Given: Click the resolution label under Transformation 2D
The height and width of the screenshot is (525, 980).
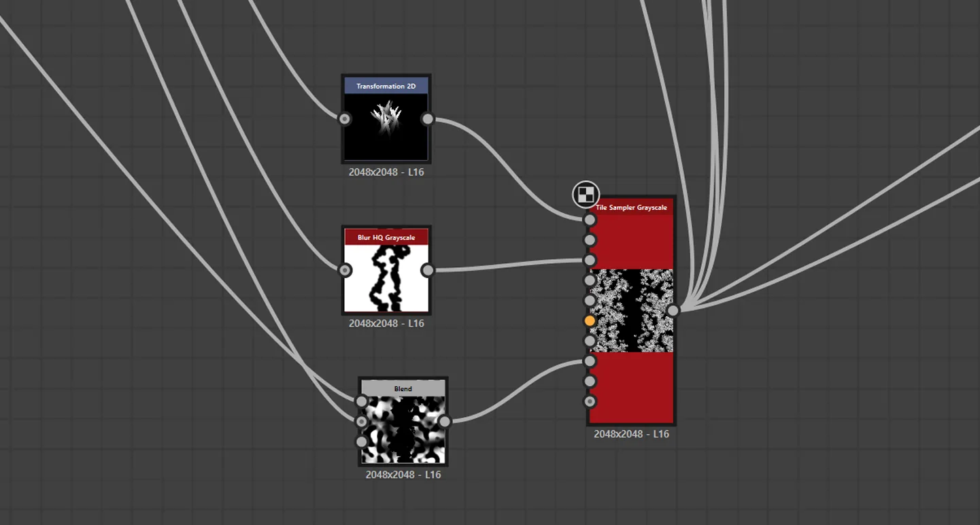Looking at the screenshot, I should (386, 172).
